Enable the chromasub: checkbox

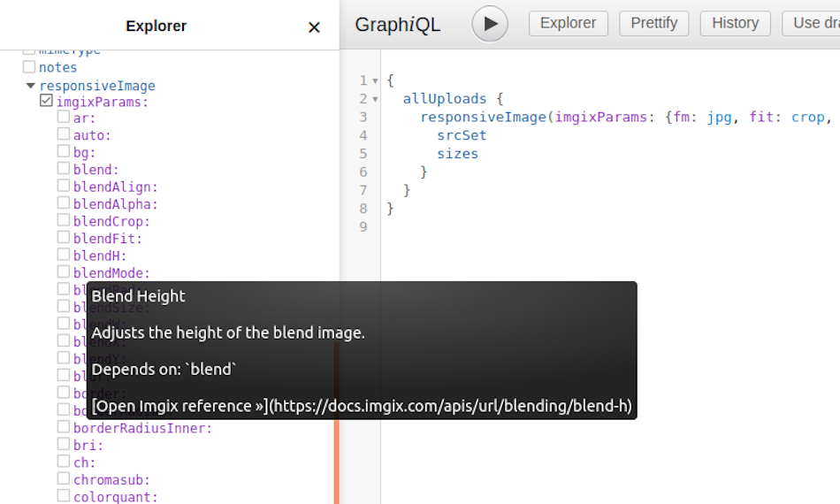64,479
